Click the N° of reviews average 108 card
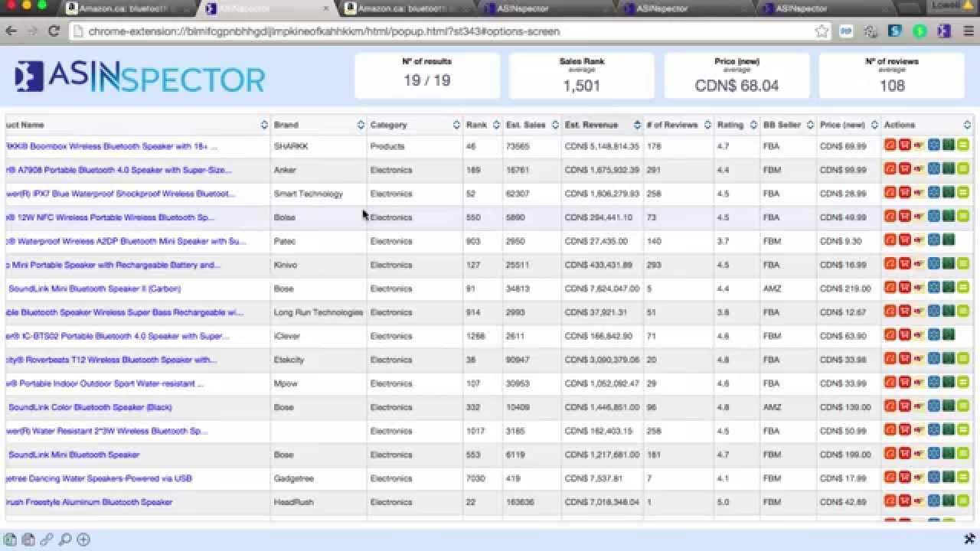This screenshot has width=980, height=551. 892,75
